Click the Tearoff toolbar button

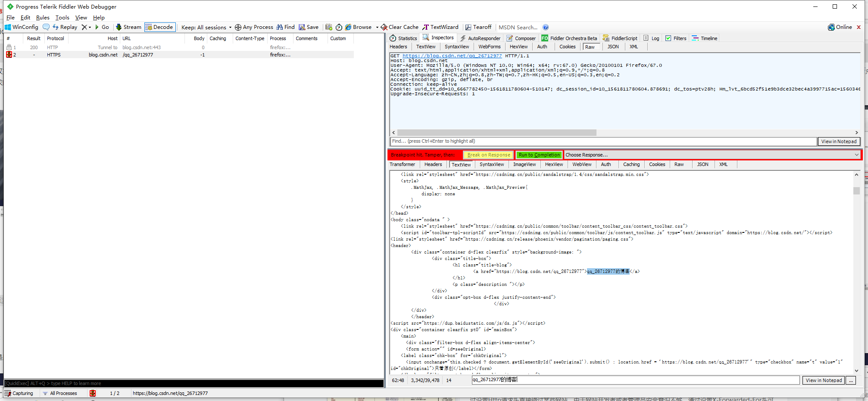click(478, 27)
